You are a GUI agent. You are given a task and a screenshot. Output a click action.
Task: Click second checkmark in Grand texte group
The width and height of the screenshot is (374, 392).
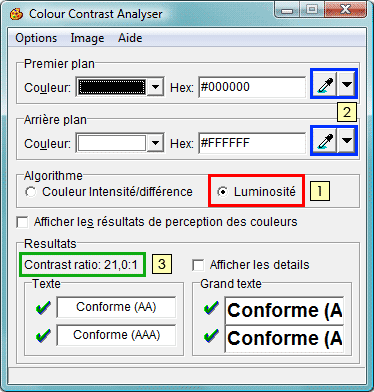(211, 335)
